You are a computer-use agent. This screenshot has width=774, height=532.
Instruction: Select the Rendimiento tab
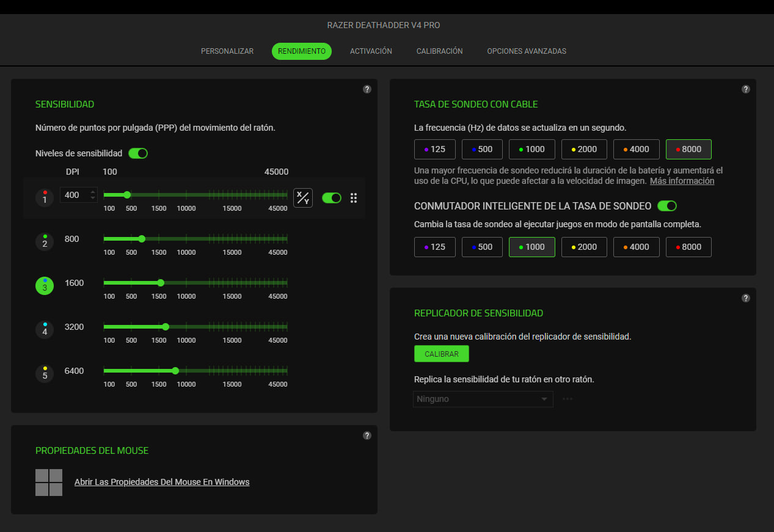coord(302,51)
